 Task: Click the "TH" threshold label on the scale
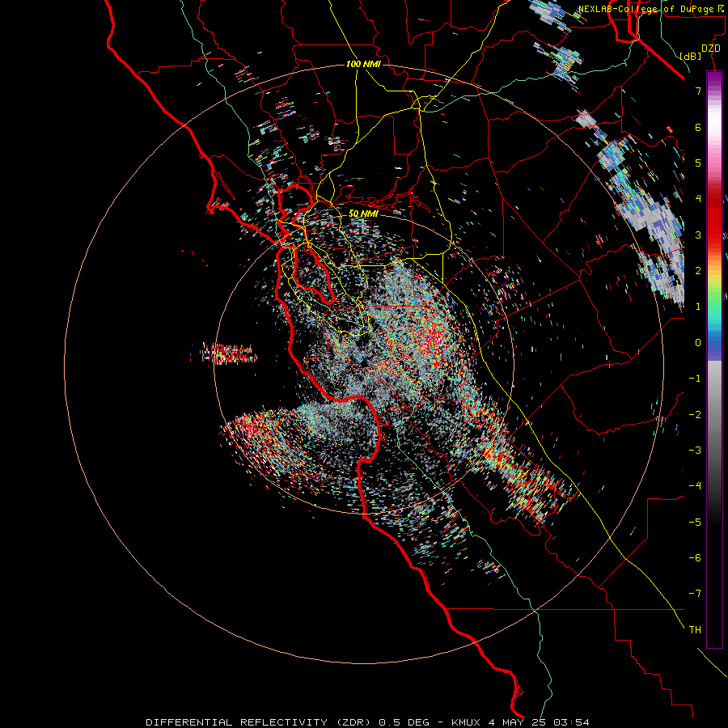click(695, 630)
